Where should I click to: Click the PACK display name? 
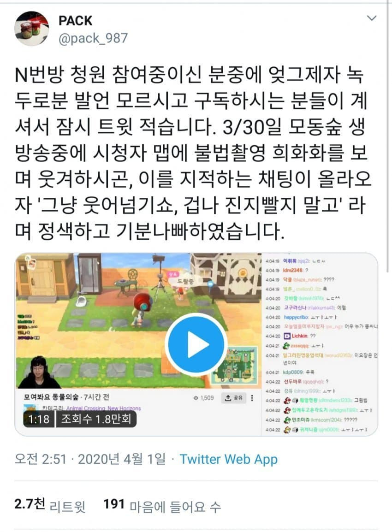pyautogui.click(x=75, y=21)
